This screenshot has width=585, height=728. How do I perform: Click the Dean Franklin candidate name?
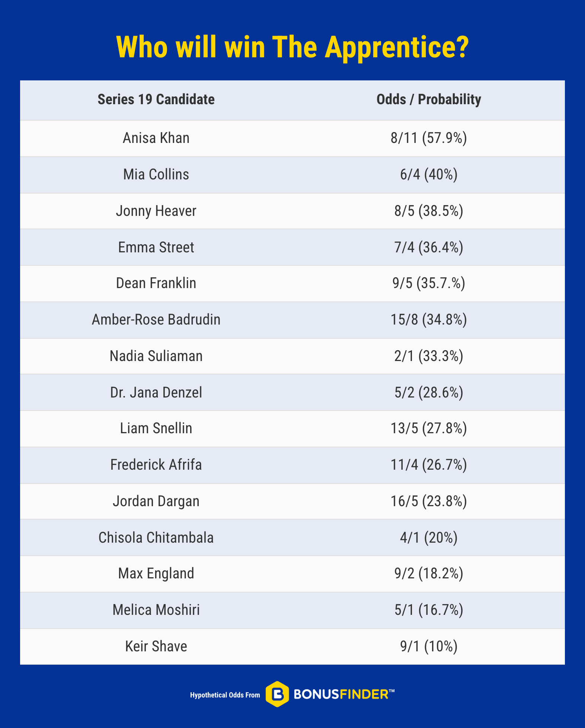click(156, 283)
